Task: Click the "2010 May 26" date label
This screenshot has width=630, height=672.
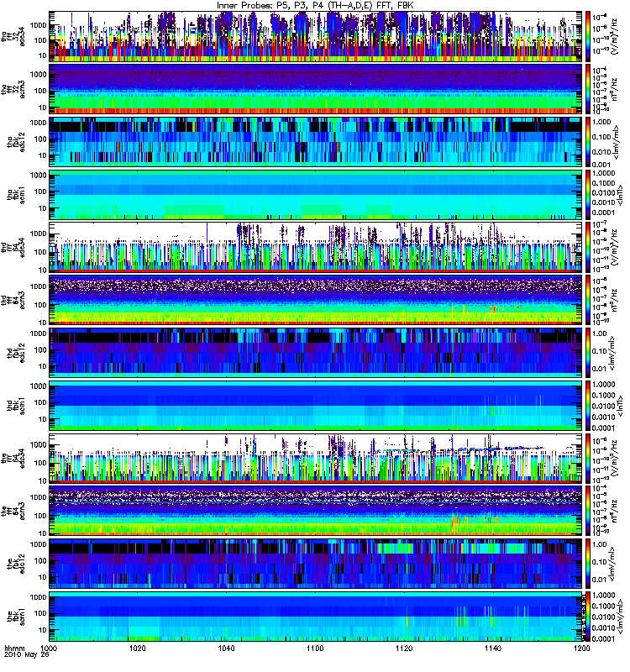Action: tap(27, 655)
